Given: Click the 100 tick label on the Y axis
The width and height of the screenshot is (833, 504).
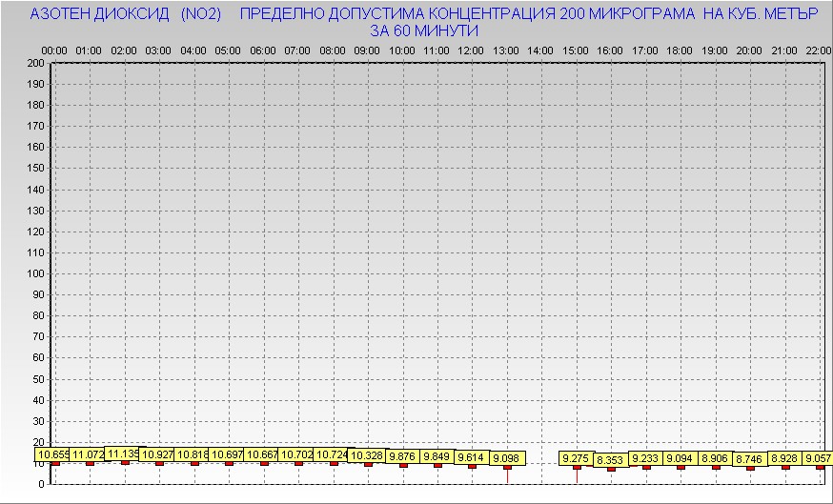Looking at the screenshot, I should point(35,273).
